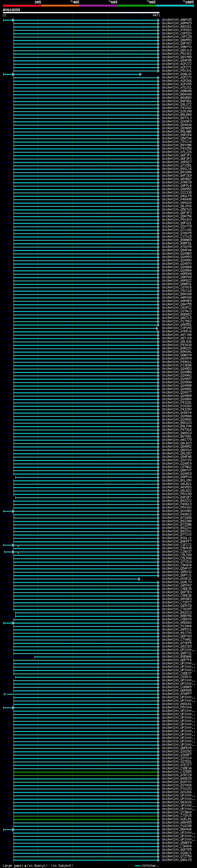Select the UniRef100_P50300 label
Viewport: 197px width, 868px height.
(176, 508)
